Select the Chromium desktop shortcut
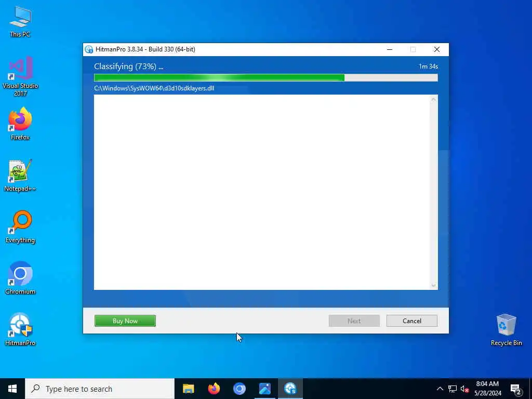 [20, 278]
